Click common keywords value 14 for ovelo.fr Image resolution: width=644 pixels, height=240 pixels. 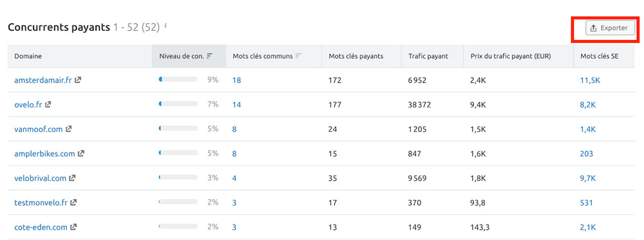coord(236,105)
